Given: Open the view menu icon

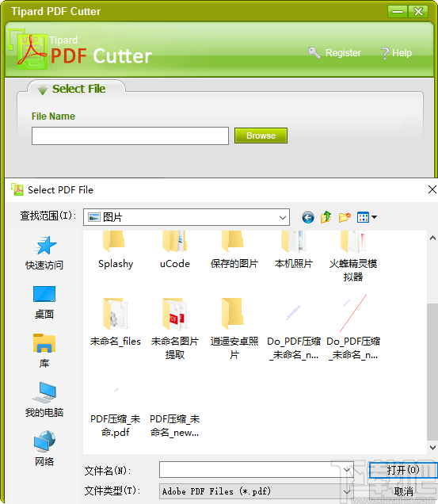Looking at the screenshot, I should tap(363, 217).
